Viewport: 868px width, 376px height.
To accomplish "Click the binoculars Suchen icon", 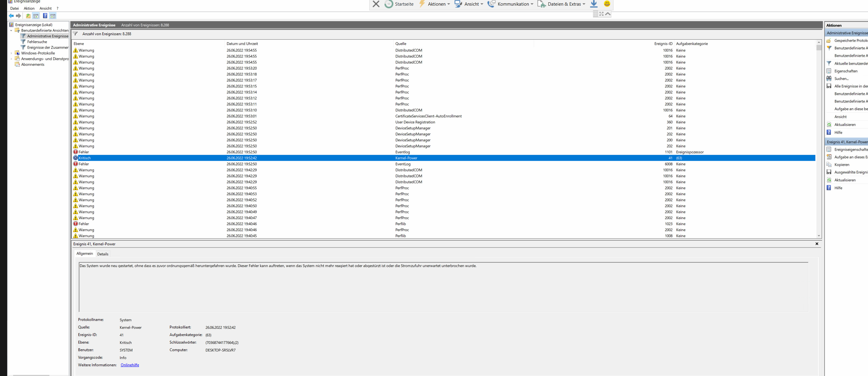I will click(x=829, y=79).
